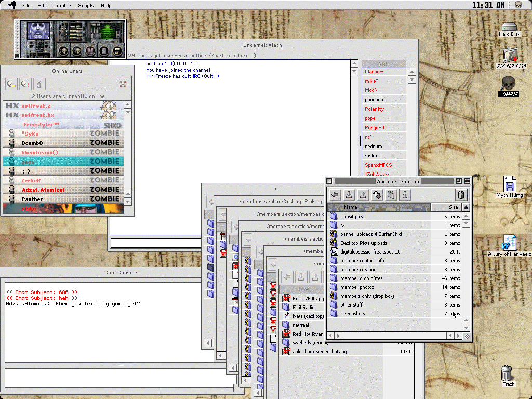Viewport: 532px width, 399px height.
Task: Select the Desktop Picts uploads folder
Action: [395, 243]
